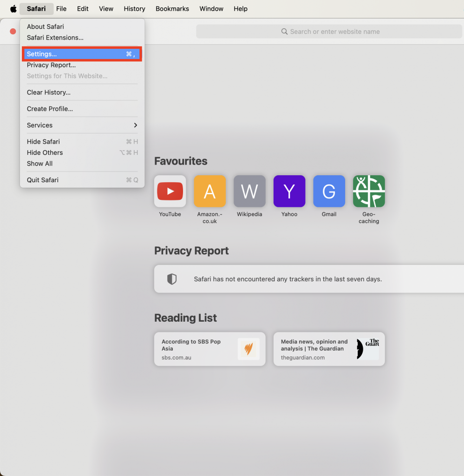This screenshot has width=464, height=476.
Task: Open the Help menu
Action: [241, 9]
